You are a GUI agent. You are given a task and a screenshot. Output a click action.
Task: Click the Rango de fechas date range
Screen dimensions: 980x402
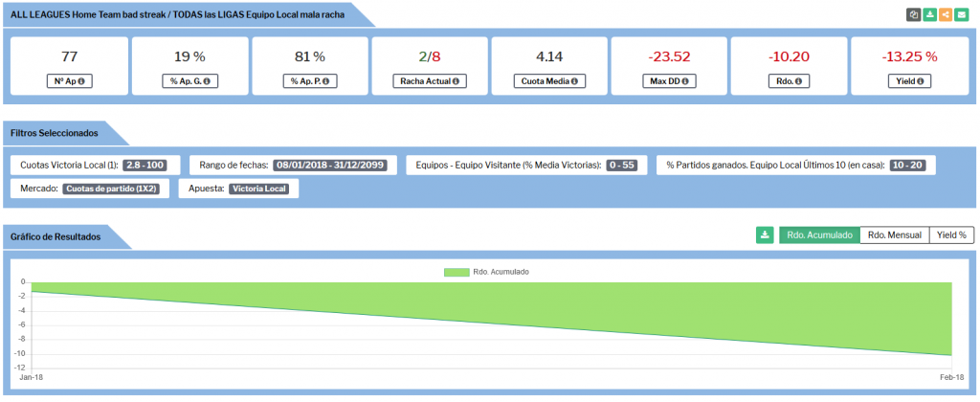point(334,165)
